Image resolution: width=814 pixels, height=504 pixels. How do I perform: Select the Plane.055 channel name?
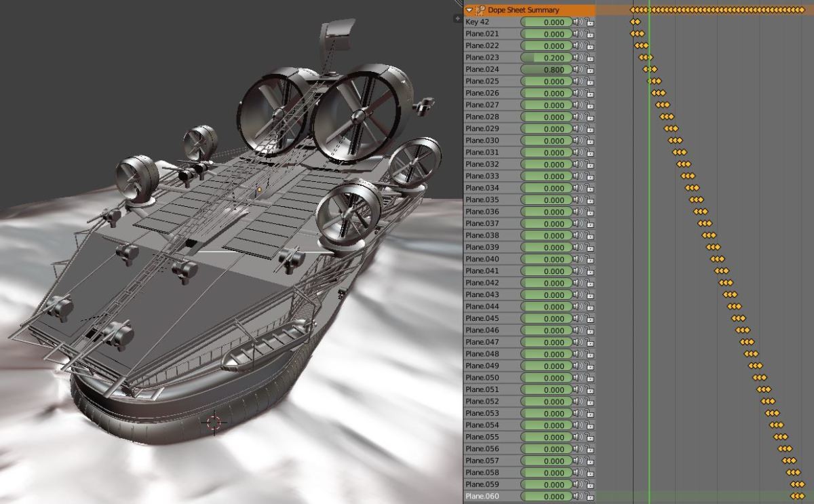(x=482, y=437)
